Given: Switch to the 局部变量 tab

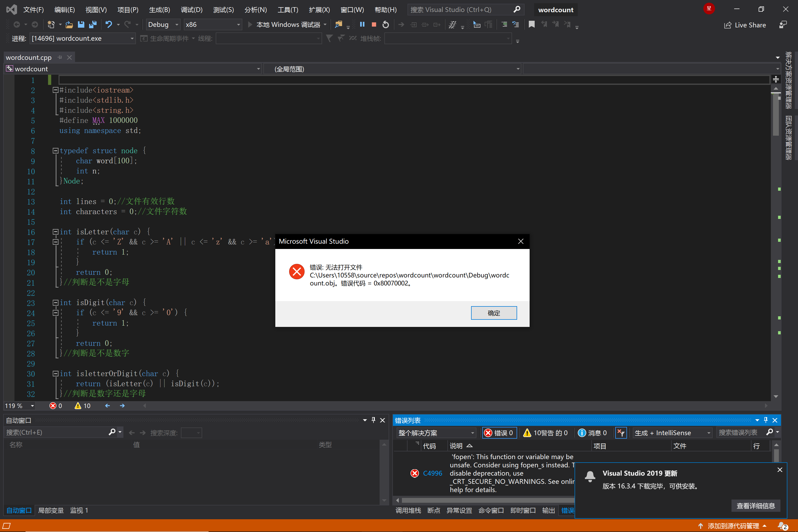Looking at the screenshot, I should click(x=51, y=510).
